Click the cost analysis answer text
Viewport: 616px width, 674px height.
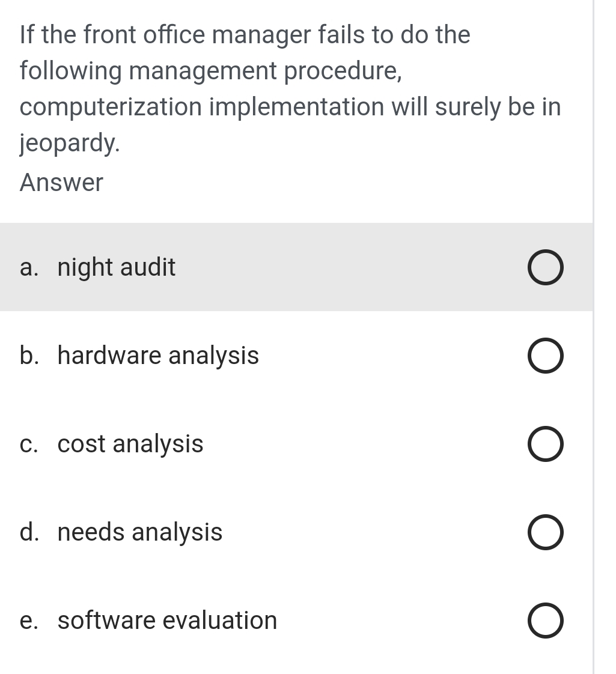(x=130, y=444)
